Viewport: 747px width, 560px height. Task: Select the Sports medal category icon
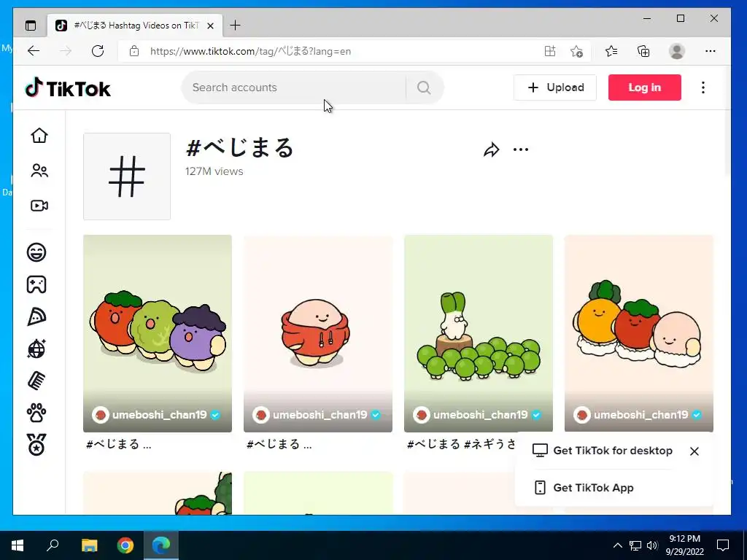[36, 445]
